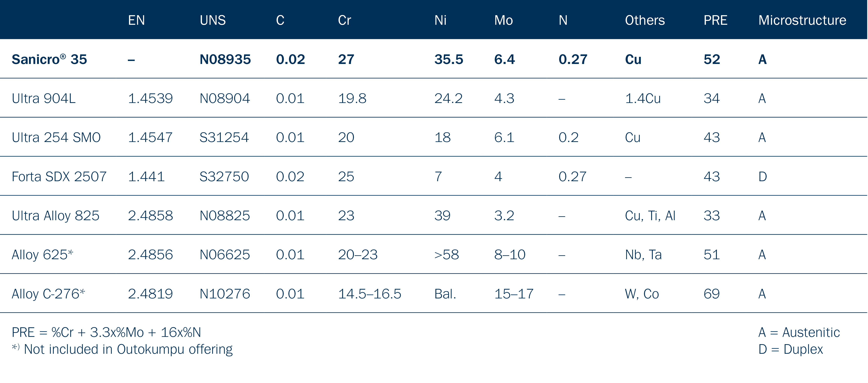Click the PRE formula footnote text

click(x=106, y=333)
